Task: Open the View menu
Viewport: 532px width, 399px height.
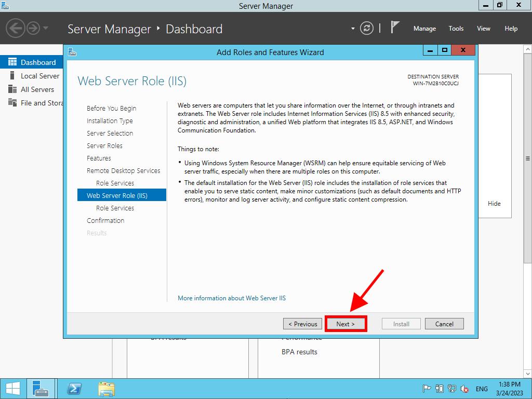Action: coord(484,29)
